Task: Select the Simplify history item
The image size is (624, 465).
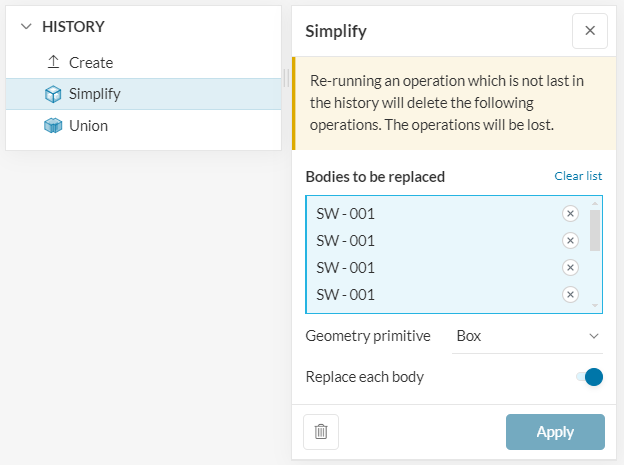Action: pyautogui.click(x=94, y=94)
